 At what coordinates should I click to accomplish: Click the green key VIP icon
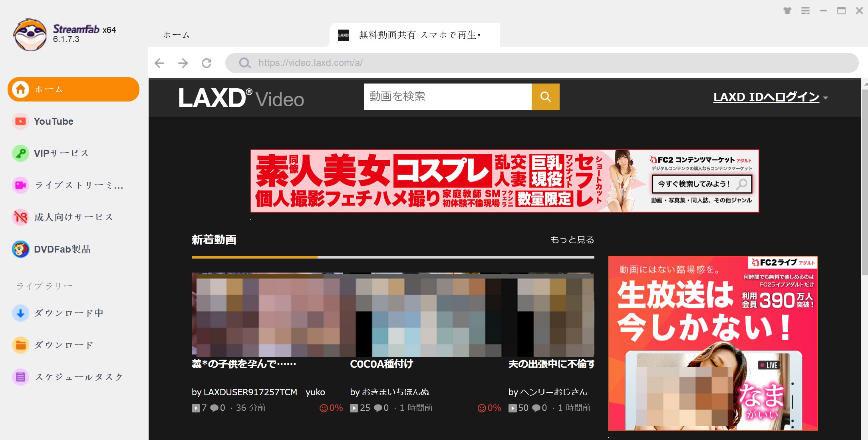tap(20, 153)
